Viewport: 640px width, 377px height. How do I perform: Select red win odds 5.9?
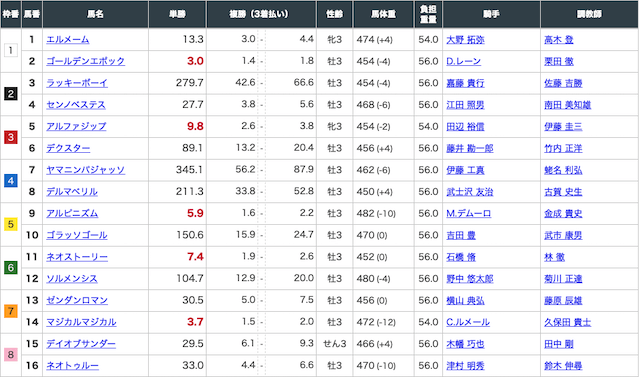[195, 213]
